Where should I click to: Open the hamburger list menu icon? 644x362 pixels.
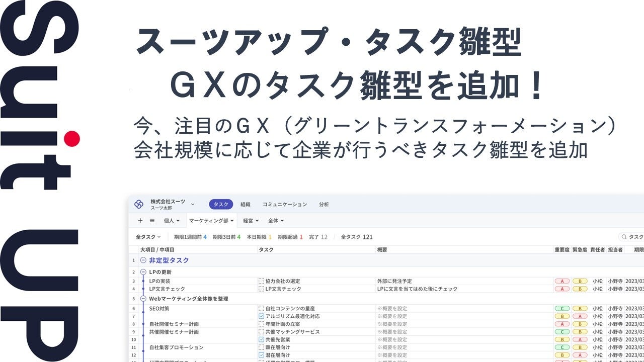coord(152,220)
